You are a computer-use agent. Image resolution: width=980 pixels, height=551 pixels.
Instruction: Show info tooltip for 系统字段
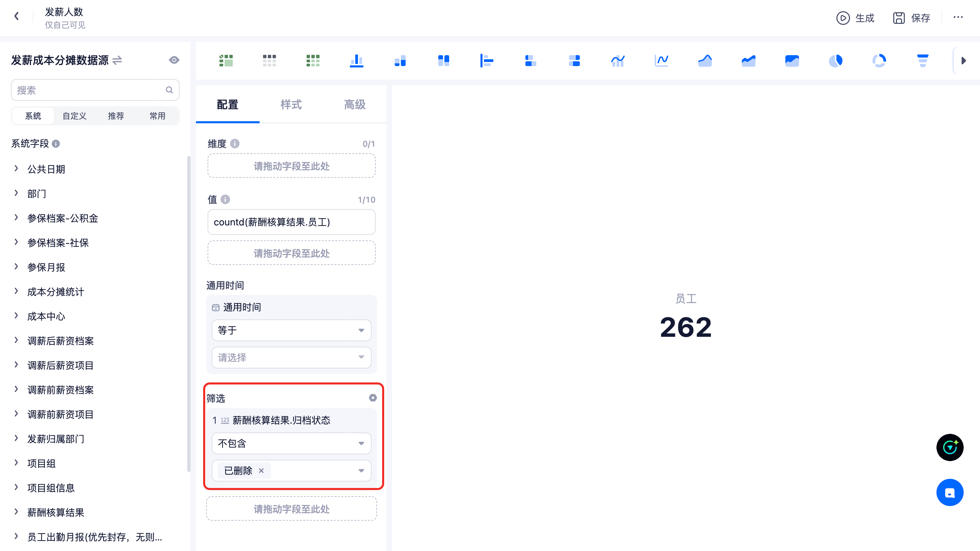[56, 144]
